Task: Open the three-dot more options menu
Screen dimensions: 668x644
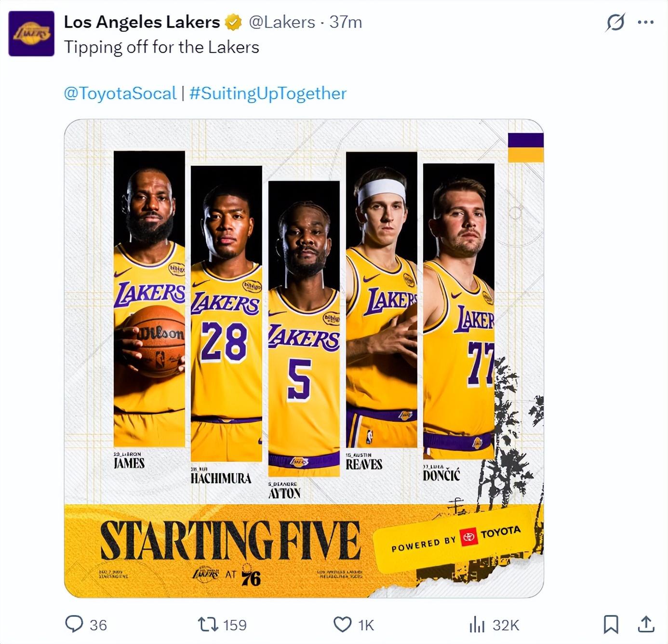Action: coord(645,22)
